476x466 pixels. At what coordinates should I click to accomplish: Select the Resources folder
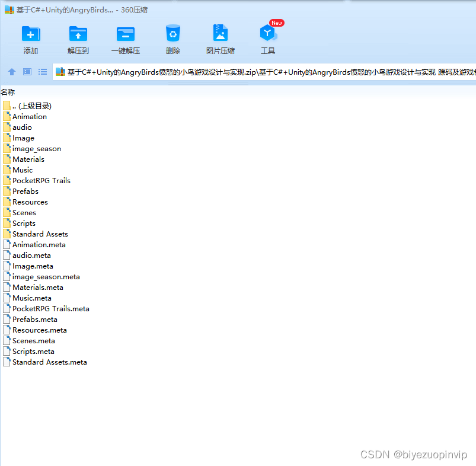click(25, 202)
